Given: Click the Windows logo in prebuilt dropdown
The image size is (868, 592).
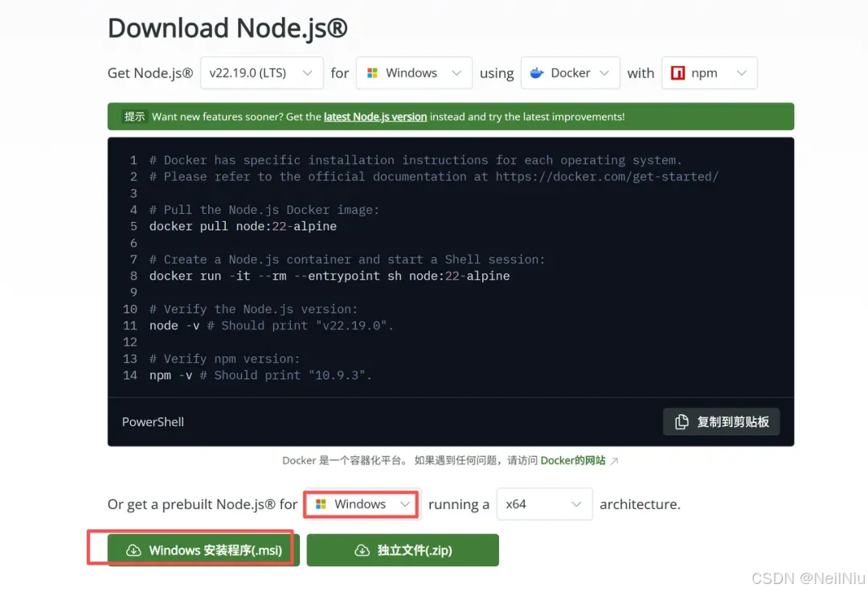Looking at the screenshot, I should (321, 504).
